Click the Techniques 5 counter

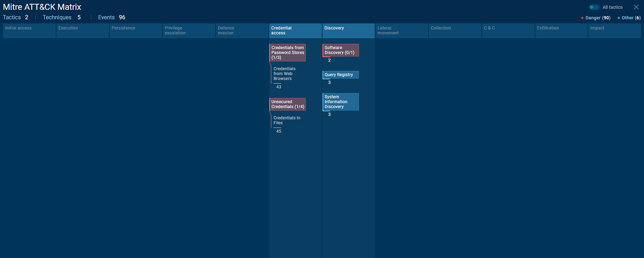pyautogui.click(x=62, y=18)
